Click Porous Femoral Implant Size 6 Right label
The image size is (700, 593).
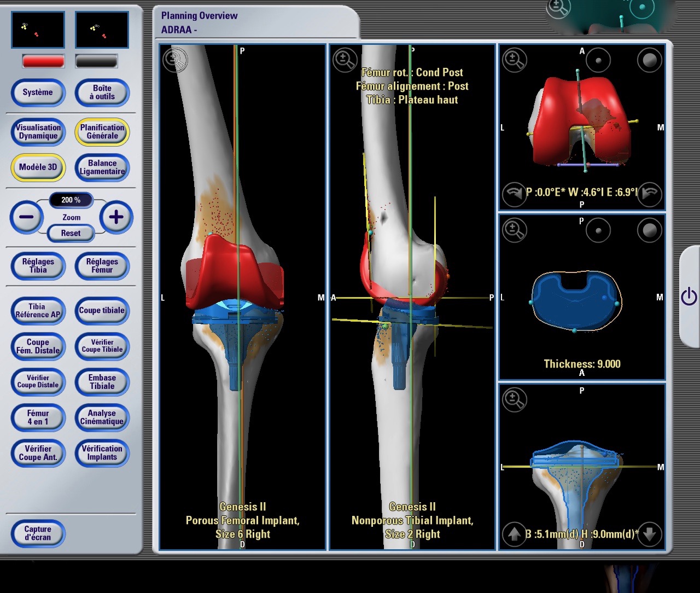click(x=243, y=520)
